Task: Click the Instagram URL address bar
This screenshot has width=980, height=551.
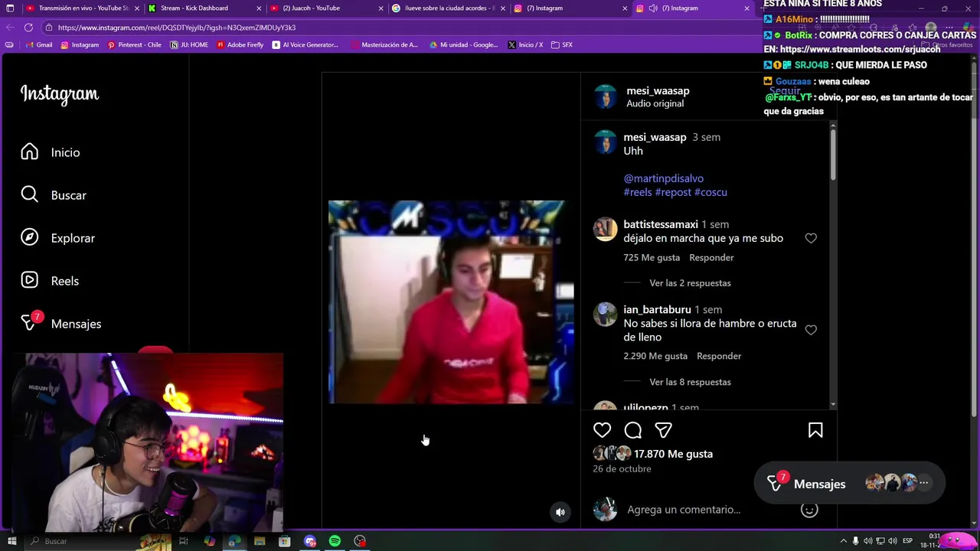Action: point(398,28)
